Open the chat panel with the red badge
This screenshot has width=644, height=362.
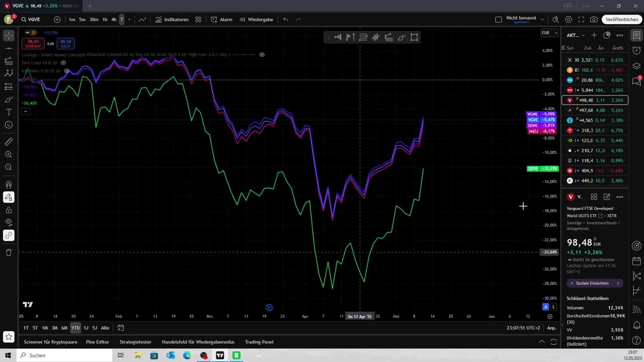636,81
